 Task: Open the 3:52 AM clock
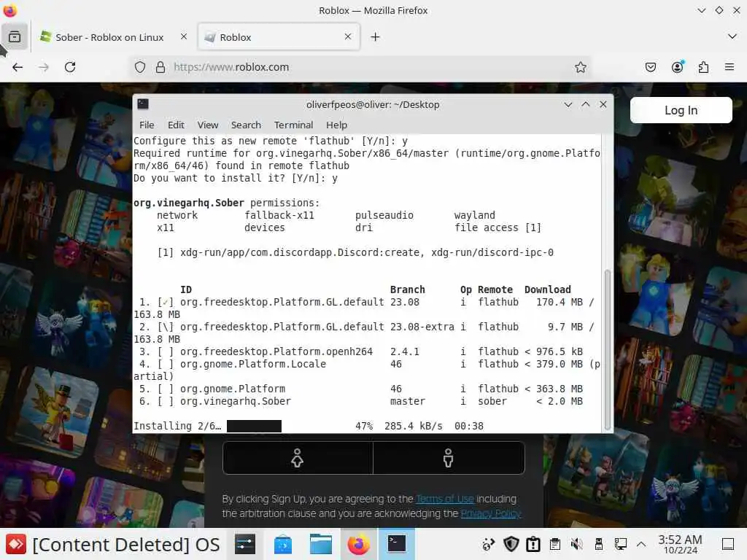(x=680, y=544)
